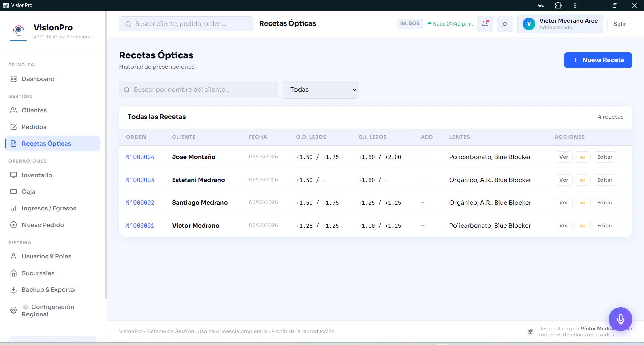
Task: Open order N°000001 link
Action: (140, 226)
